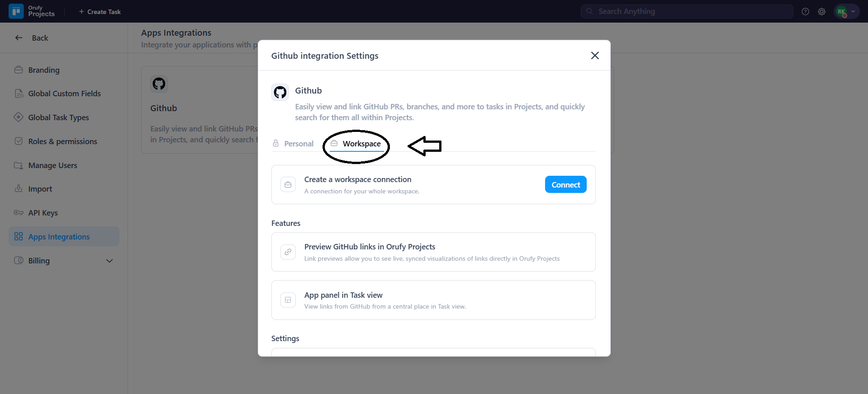Click the link icon beside Preview GitHub links
Screen dimensions: 868x394
point(288,252)
